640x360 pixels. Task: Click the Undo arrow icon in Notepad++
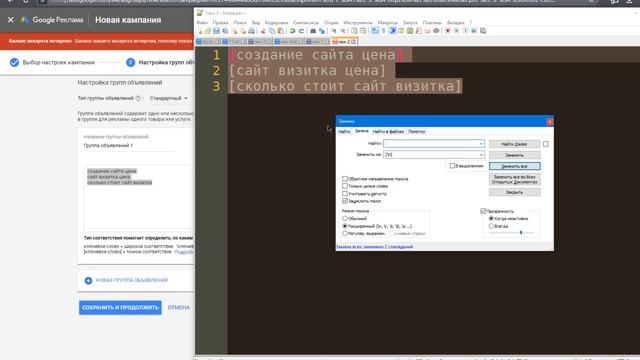[292, 31]
